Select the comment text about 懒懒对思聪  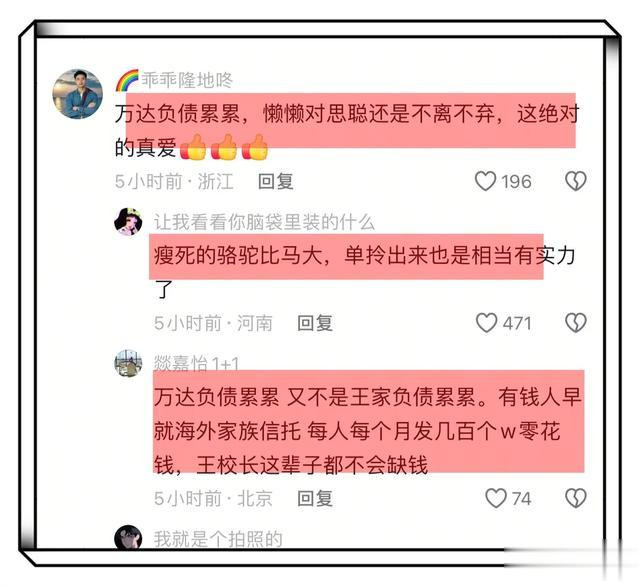(x=347, y=130)
